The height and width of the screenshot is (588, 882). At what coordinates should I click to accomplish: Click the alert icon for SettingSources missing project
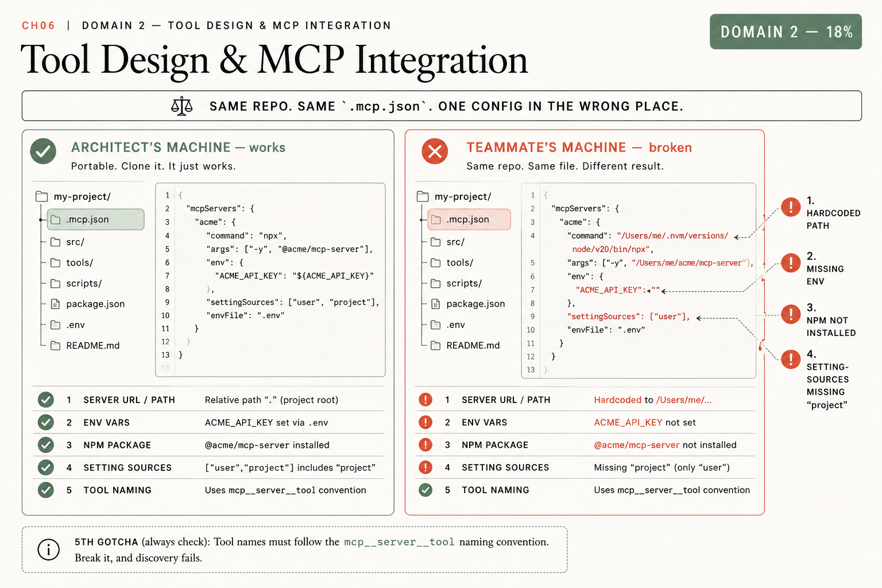point(791,359)
